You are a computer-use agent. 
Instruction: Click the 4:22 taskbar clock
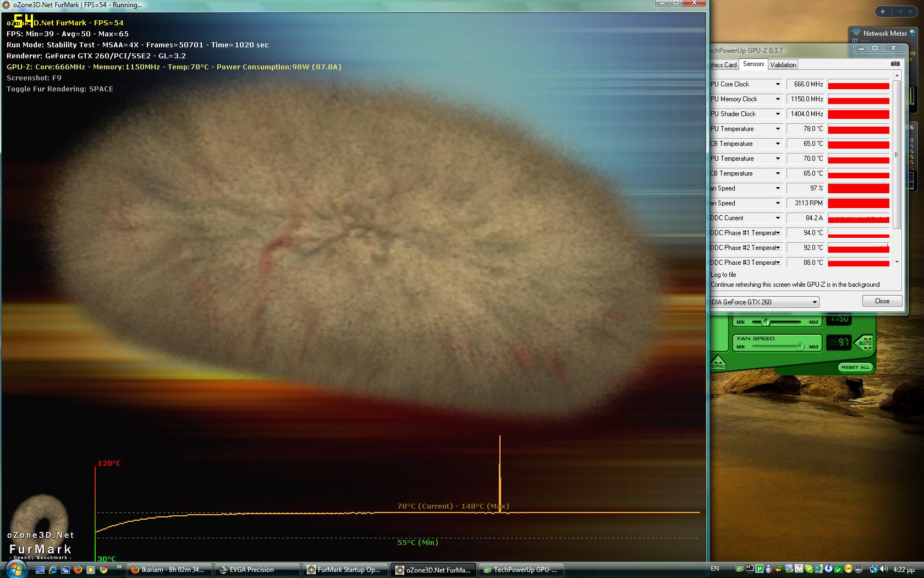[904, 569]
